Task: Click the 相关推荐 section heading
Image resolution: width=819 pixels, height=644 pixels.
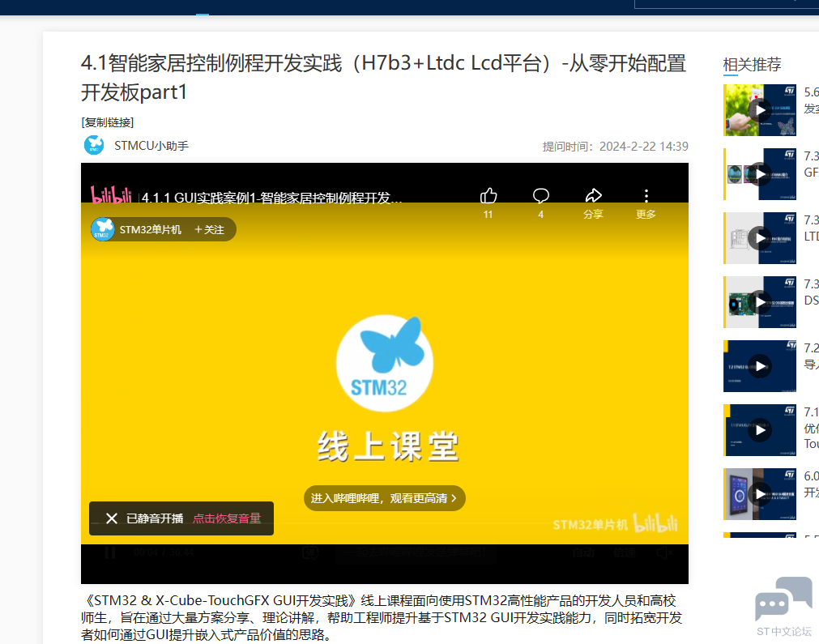Action: coord(752,64)
